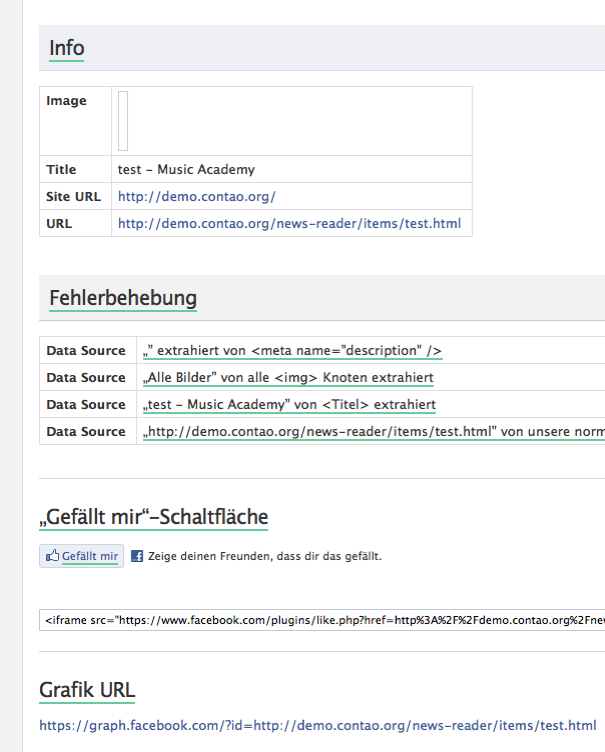Click the Title row label
This screenshot has width=605, height=752.
point(61,169)
